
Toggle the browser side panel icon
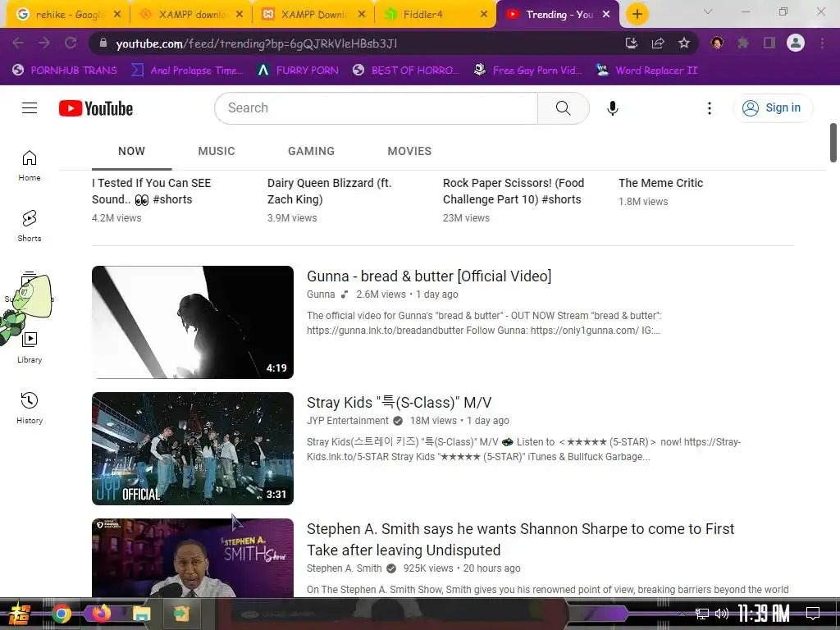(x=769, y=43)
